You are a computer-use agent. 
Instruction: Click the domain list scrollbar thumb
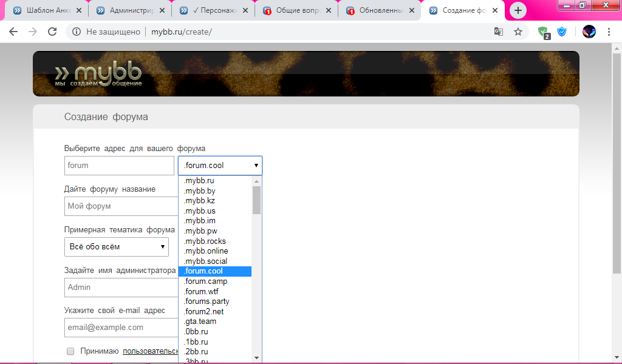click(x=257, y=200)
